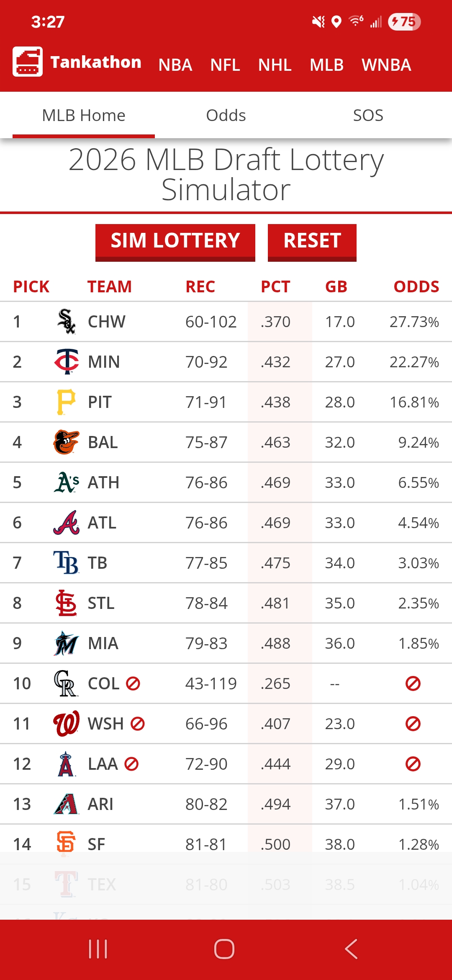The width and height of the screenshot is (452, 980).
Task: Tap the Atlanta Braves logo
Action: click(66, 522)
